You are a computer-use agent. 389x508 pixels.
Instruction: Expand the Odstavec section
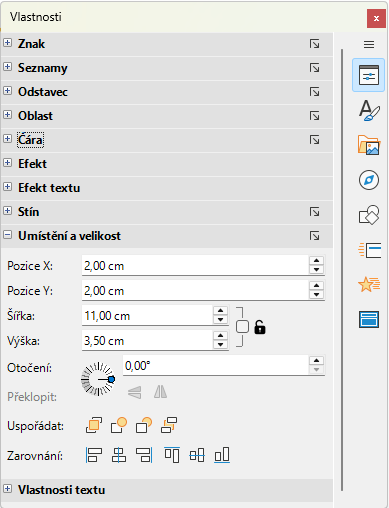[8, 91]
